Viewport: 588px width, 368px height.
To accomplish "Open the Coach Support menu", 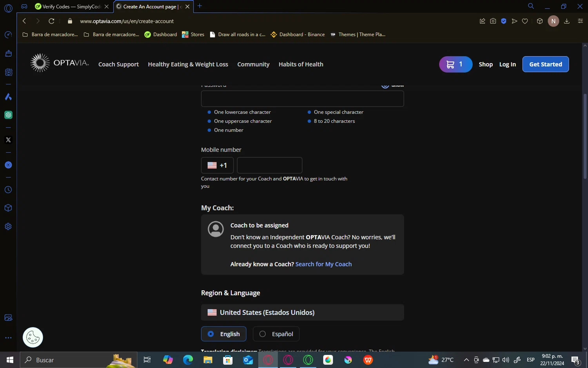I will point(118,64).
